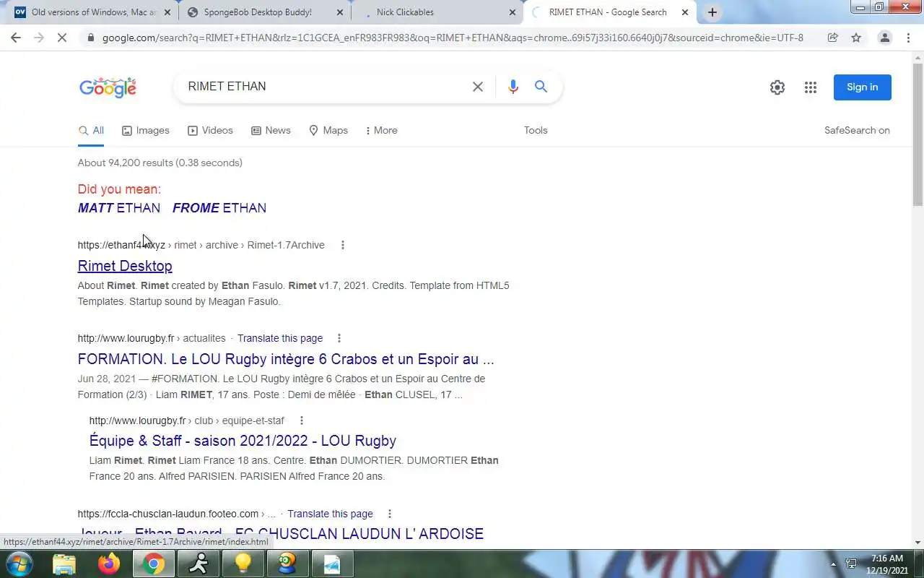The width and height of the screenshot is (924, 578).
Task: Open the SafeSearch on setting
Action: click(857, 131)
